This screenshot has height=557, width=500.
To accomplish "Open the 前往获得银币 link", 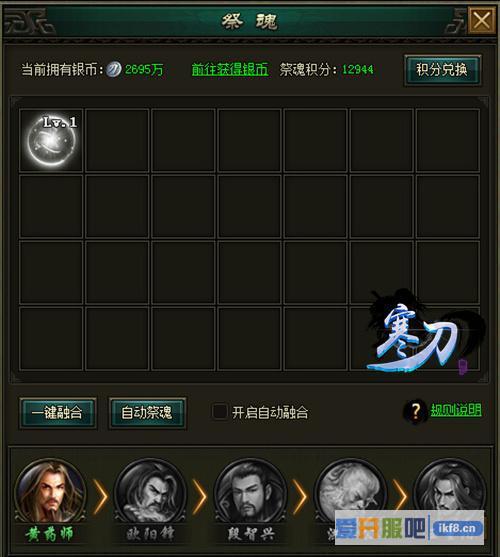I will point(230,69).
